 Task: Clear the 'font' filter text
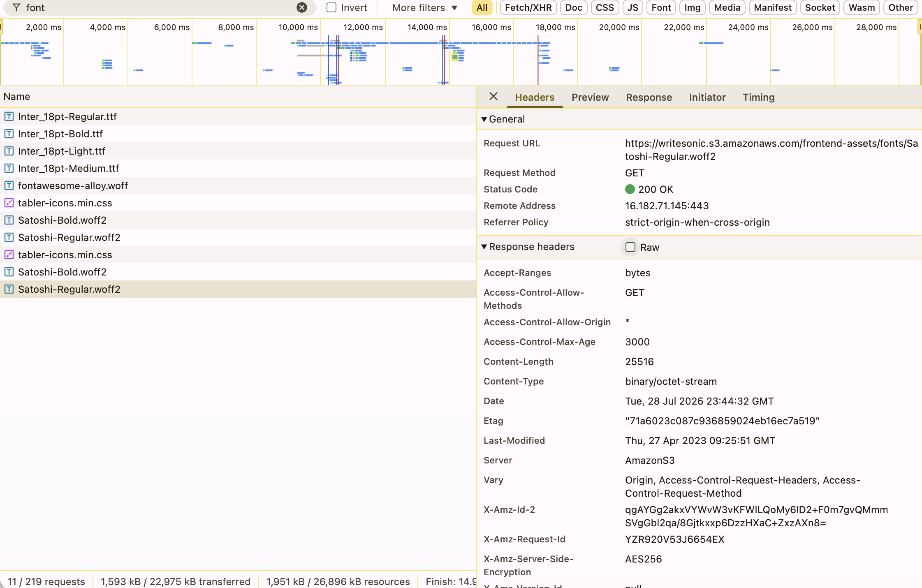[302, 7]
